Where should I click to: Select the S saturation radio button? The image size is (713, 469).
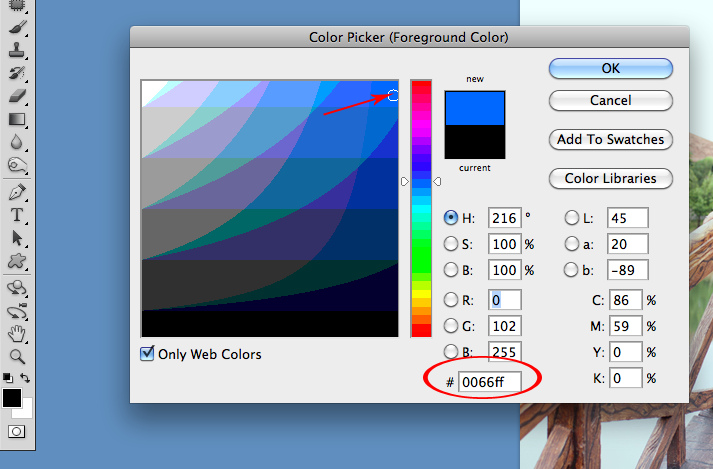[451, 243]
